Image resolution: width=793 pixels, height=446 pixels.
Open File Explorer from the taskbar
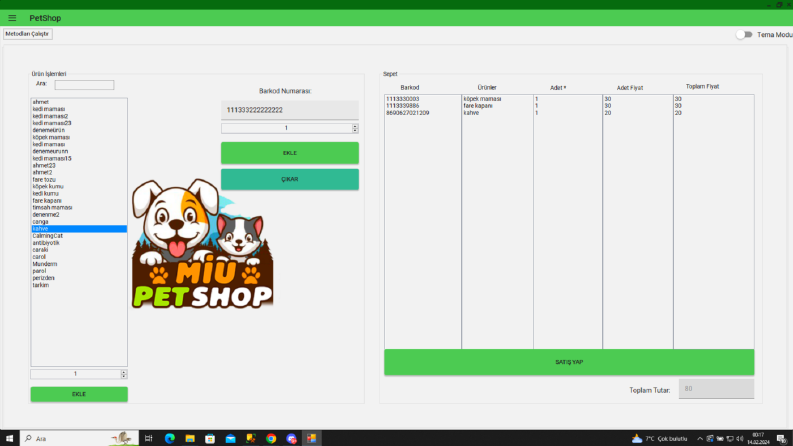click(x=190, y=438)
